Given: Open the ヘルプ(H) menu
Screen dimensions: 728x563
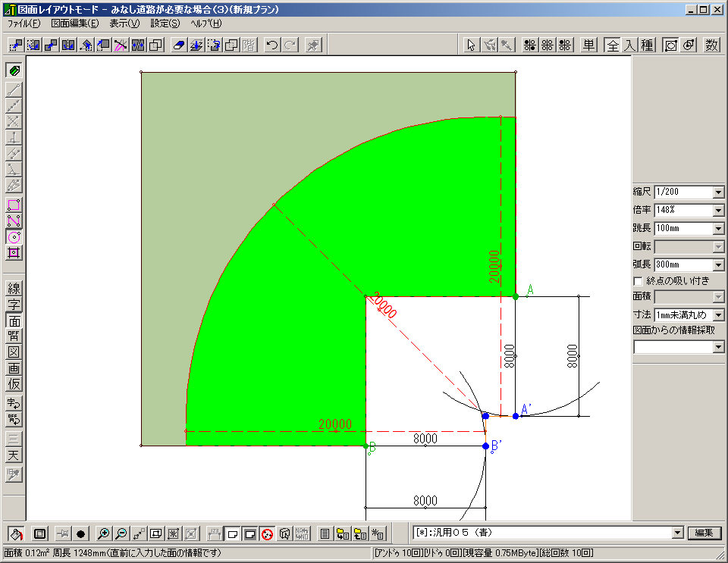Looking at the screenshot, I should point(206,23).
